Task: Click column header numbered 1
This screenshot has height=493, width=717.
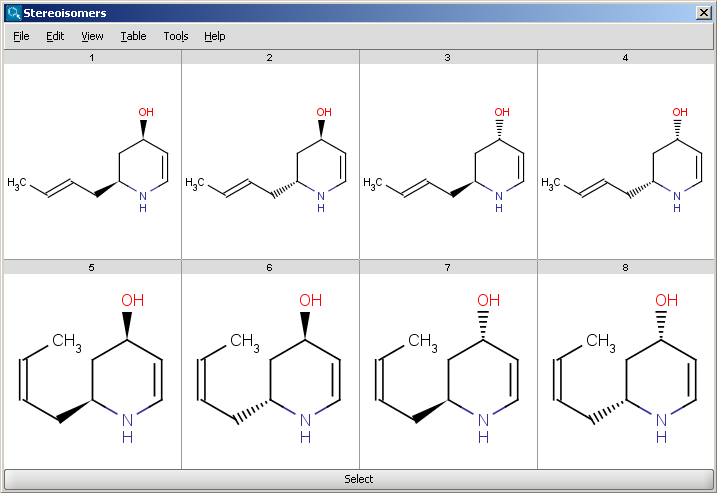Action: [92, 58]
